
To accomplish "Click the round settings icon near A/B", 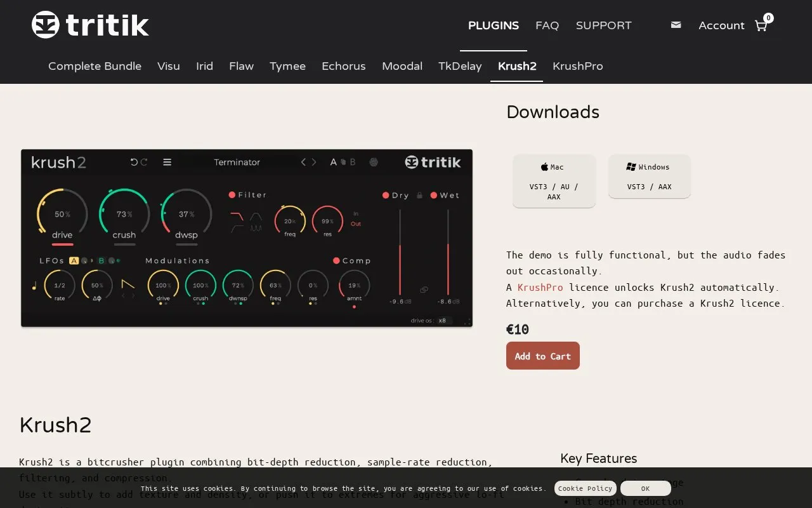I will click(374, 162).
